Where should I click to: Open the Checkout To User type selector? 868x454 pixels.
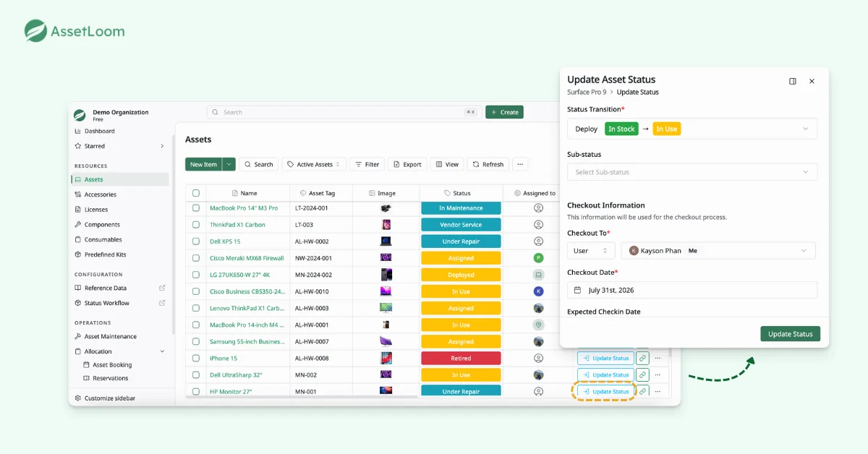coord(591,251)
